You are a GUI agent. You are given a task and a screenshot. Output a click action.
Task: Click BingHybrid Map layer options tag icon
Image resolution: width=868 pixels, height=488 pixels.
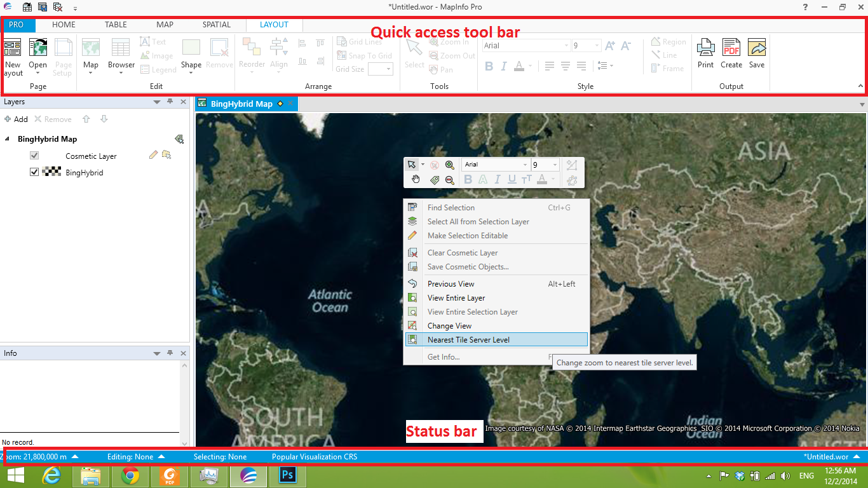[179, 139]
